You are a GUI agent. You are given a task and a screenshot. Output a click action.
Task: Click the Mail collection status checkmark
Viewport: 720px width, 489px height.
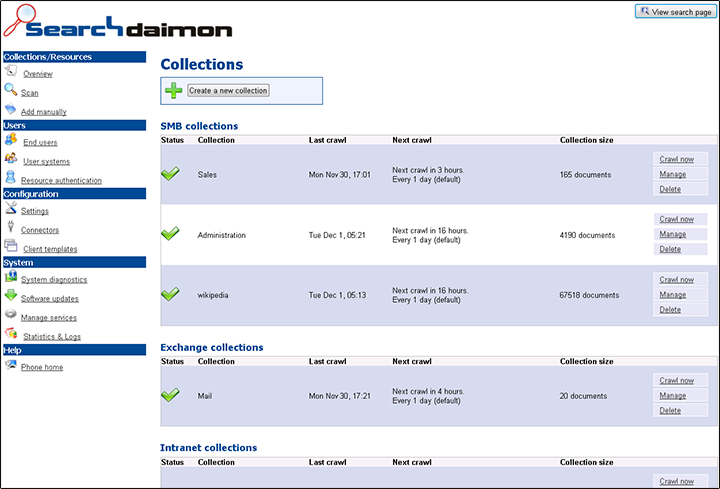(x=170, y=395)
